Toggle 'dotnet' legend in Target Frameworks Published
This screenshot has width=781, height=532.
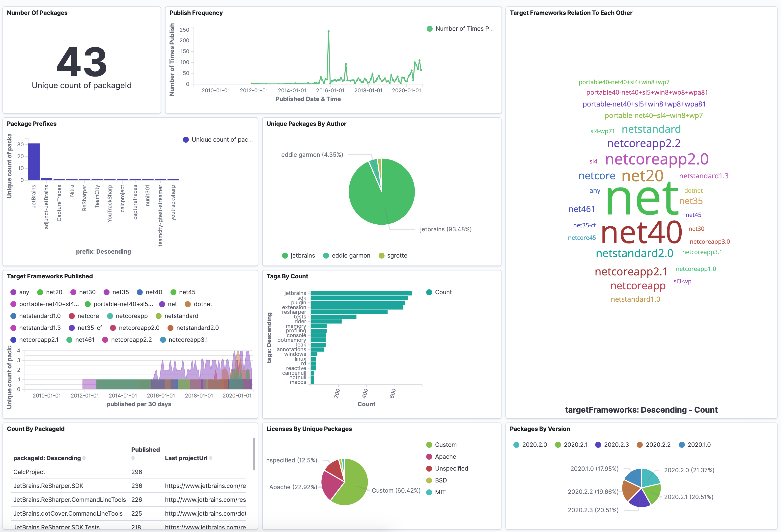pos(198,304)
